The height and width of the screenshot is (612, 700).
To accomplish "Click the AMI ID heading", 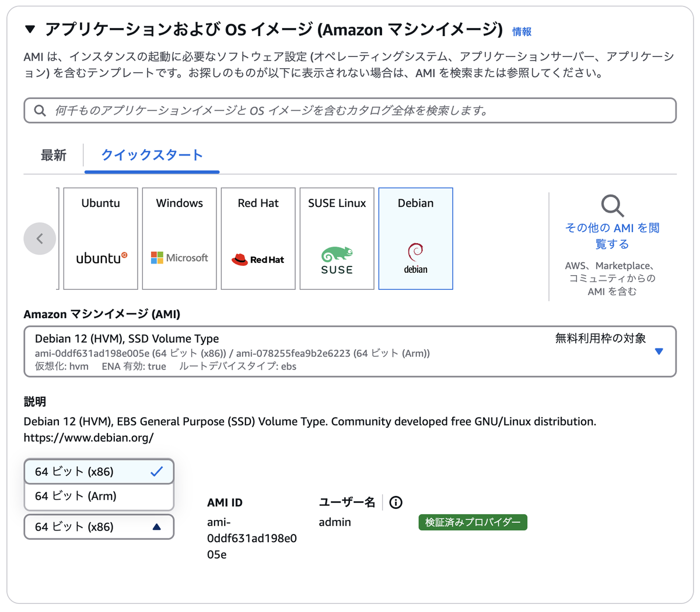I will (x=225, y=502).
